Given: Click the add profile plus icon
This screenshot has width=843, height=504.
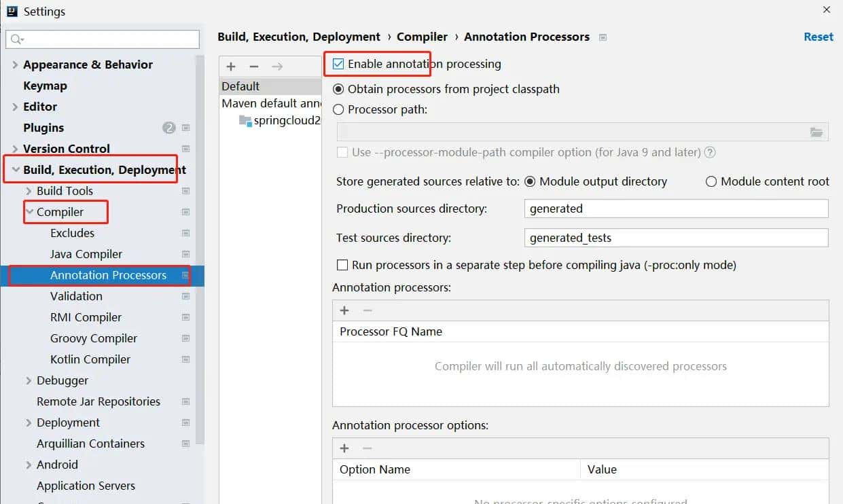Looking at the screenshot, I should 231,67.
